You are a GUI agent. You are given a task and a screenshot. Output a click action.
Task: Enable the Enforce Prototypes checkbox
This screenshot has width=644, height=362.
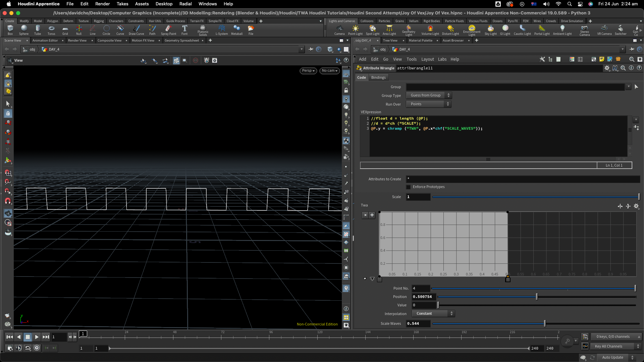tap(409, 187)
